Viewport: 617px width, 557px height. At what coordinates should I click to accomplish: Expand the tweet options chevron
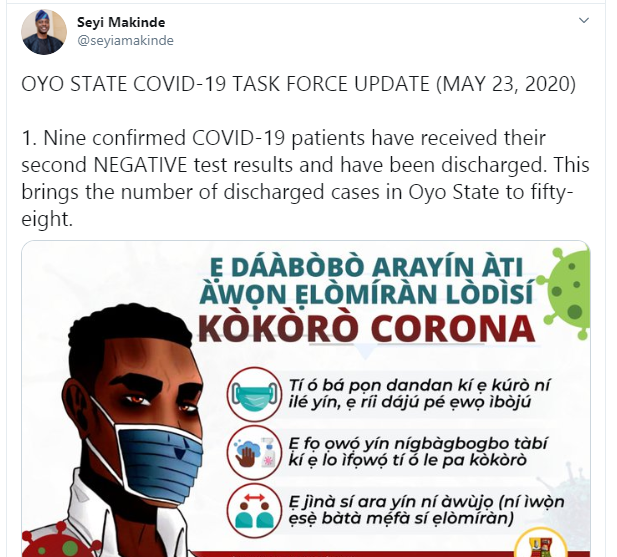[584, 20]
